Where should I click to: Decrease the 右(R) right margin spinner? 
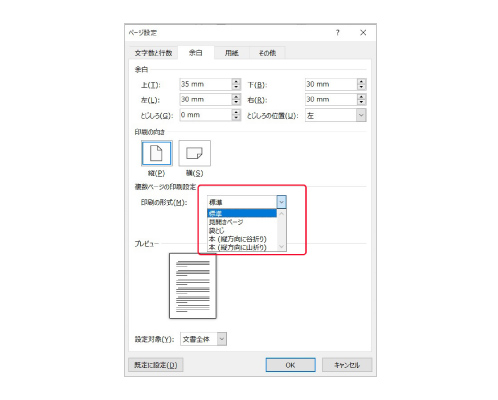362,102
